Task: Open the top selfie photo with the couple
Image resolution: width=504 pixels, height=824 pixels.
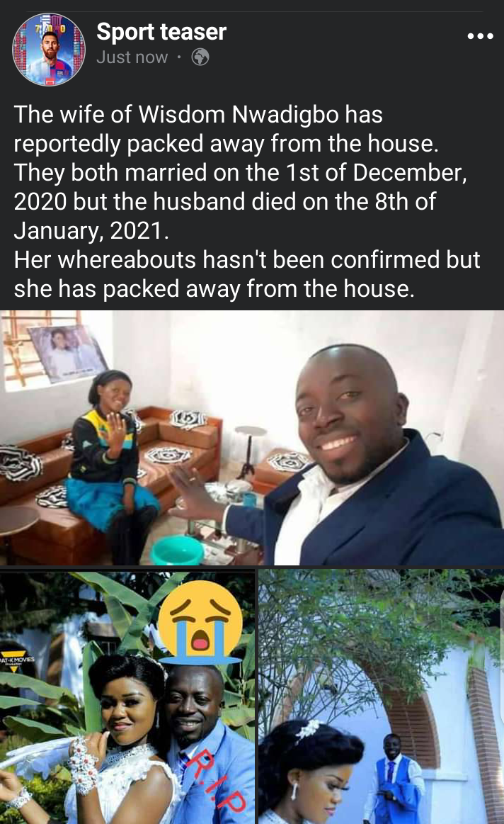Action: pyautogui.click(x=252, y=438)
